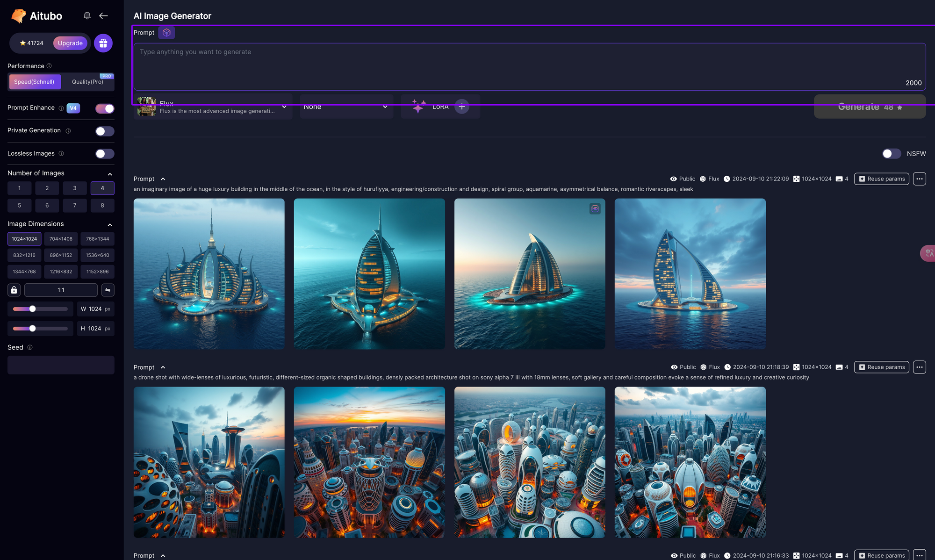Viewport: 935px width, 560px height.
Task: Adjust the height slider handle
Action: click(x=32, y=329)
